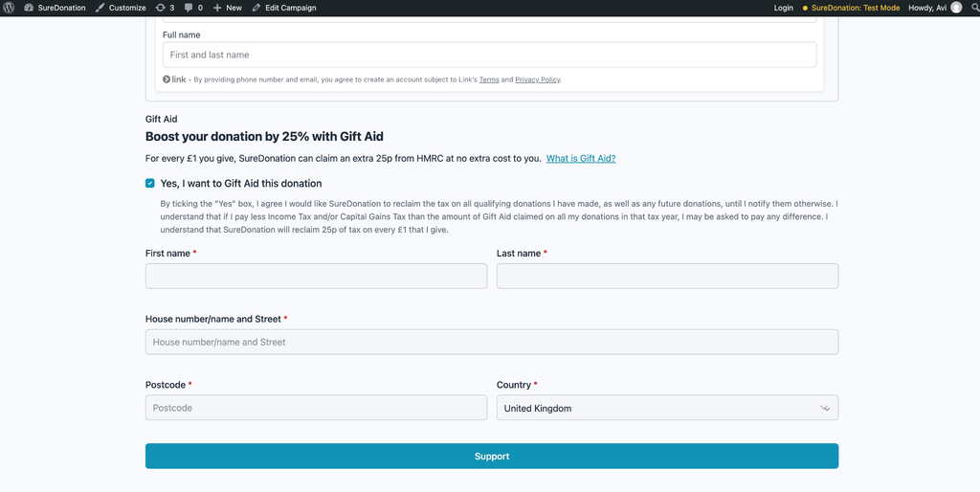The height and width of the screenshot is (492, 980).
Task: Click the Postcode input field
Action: (x=316, y=408)
